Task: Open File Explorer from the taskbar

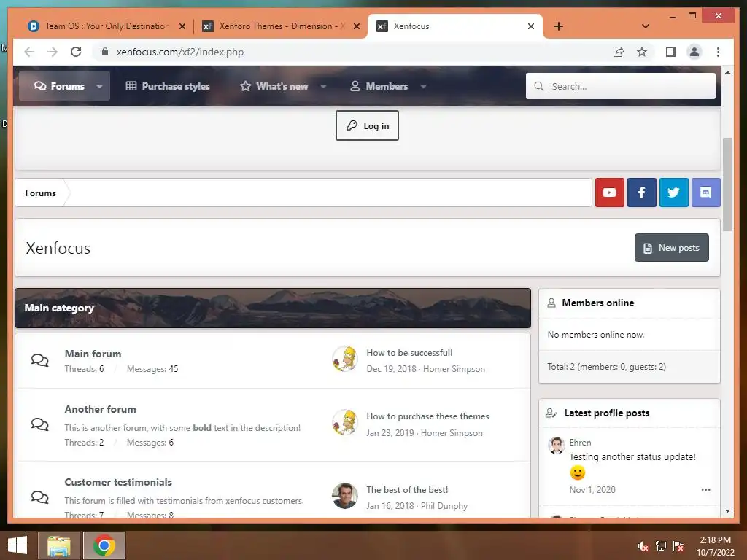Action: [x=58, y=545]
